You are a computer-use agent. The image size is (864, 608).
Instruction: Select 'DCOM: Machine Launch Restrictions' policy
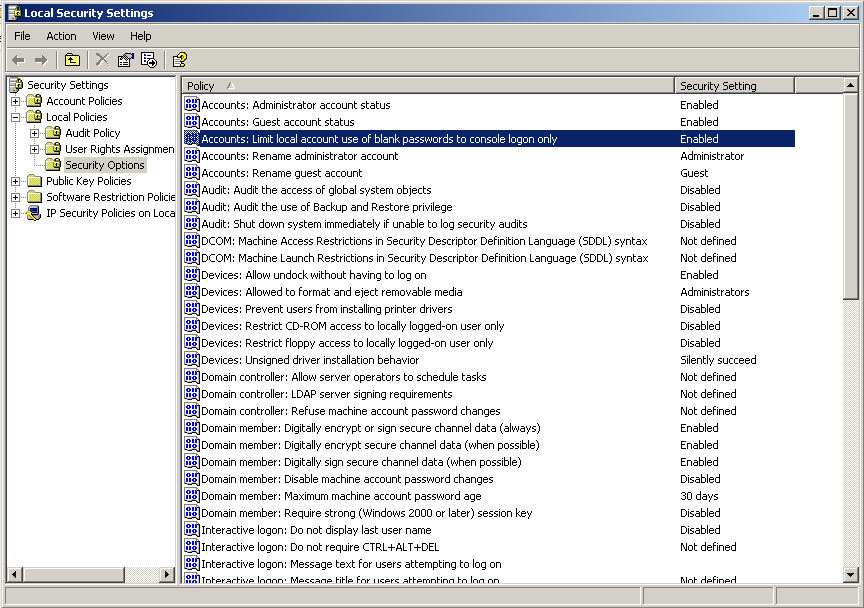point(425,258)
